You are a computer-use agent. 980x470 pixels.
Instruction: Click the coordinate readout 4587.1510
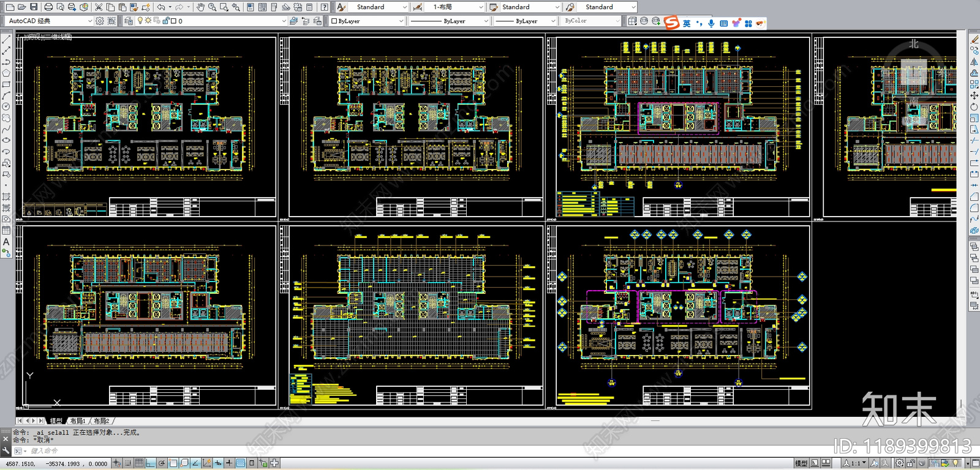coord(20,464)
